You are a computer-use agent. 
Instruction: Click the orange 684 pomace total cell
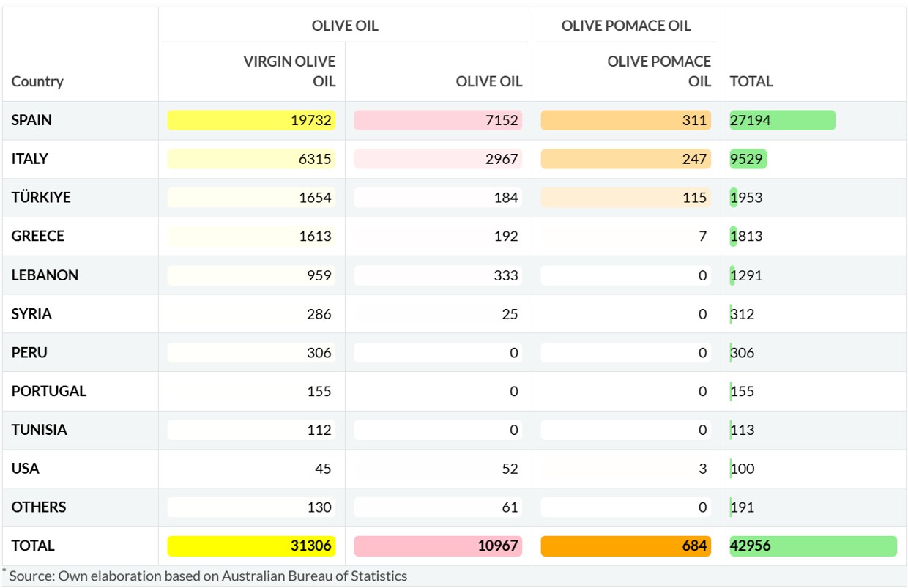point(625,546)
